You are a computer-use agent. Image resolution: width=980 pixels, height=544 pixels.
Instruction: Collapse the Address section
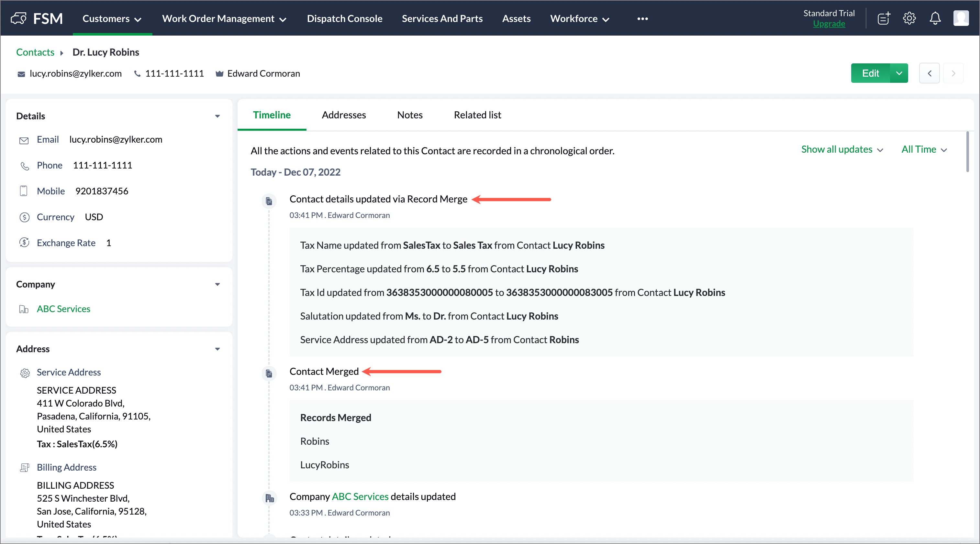coord(217,349)
